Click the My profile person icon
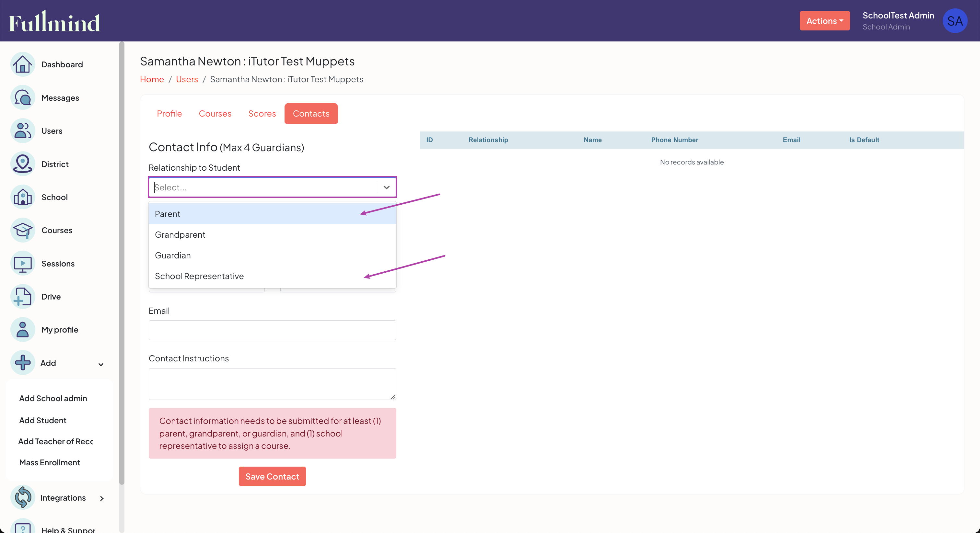 [x=22, y=330]
